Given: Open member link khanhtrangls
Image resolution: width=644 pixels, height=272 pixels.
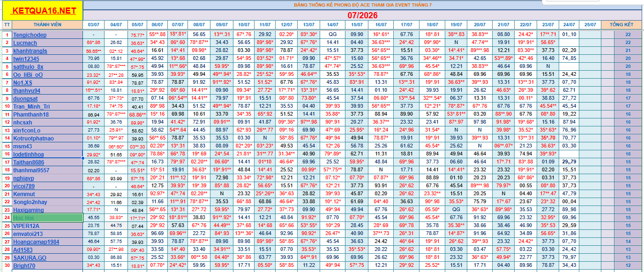Looking at the screenshot, I should [x=30, y=51].
